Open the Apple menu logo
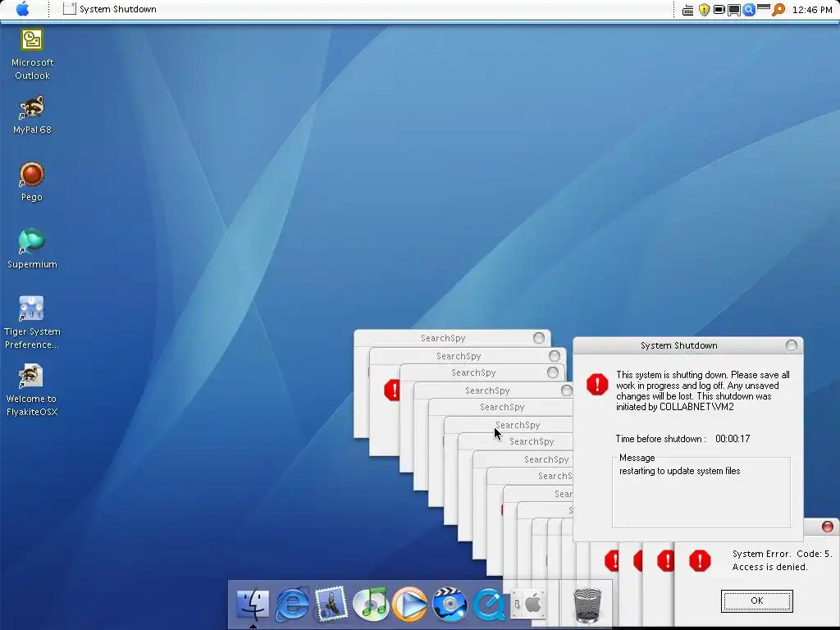The height and width of the screenshot is (630, 840). pyautogui.click(x=22, y=9)
